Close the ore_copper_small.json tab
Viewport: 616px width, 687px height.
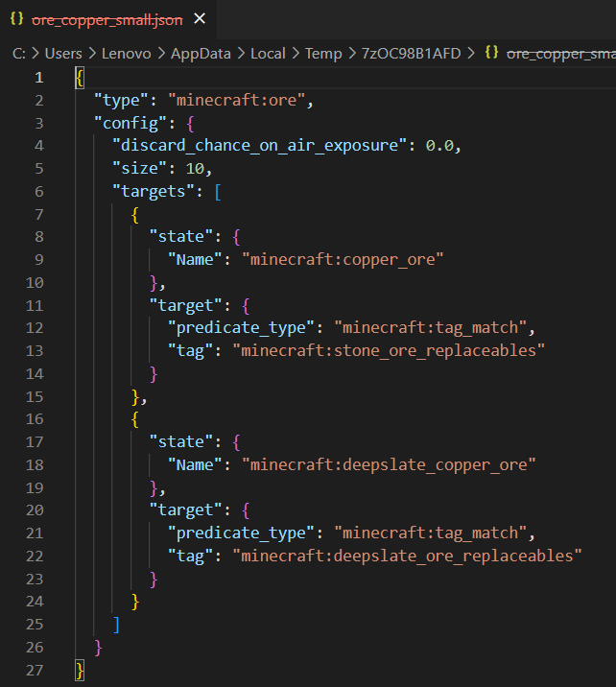(200, 19)
